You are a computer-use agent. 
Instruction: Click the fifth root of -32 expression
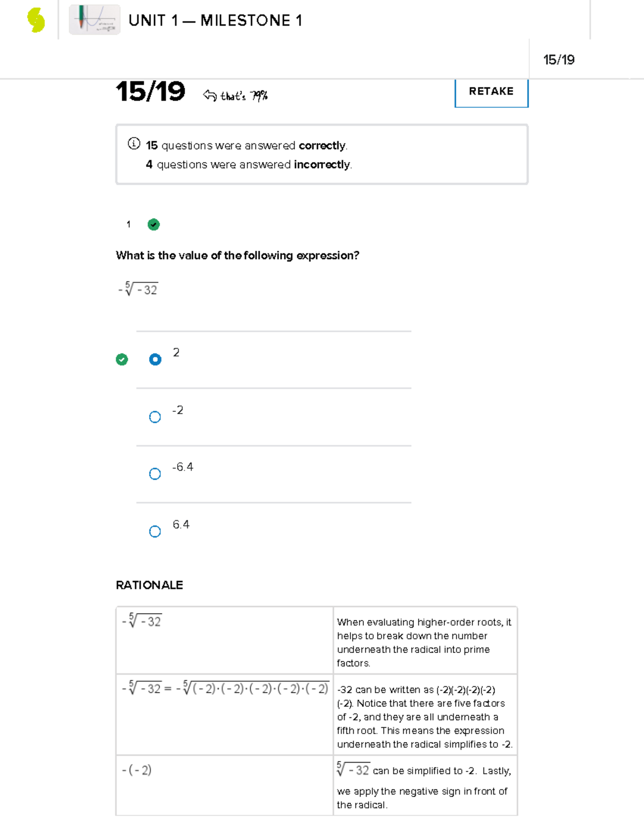point(138,289)
